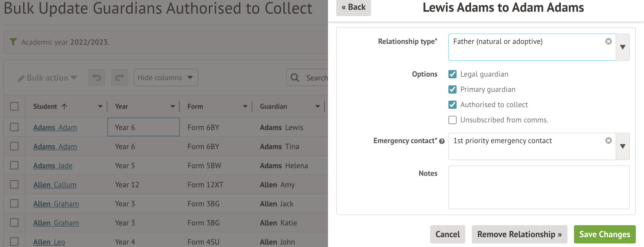Click the Student column sort arrow
This screenshot has height=247, width=644.
(64, 106)
